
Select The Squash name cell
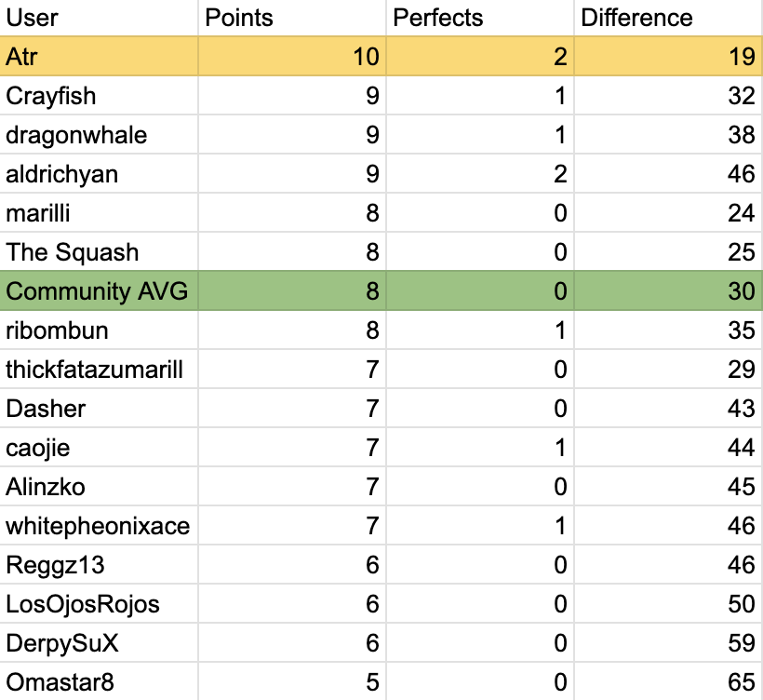pos(99,252)
